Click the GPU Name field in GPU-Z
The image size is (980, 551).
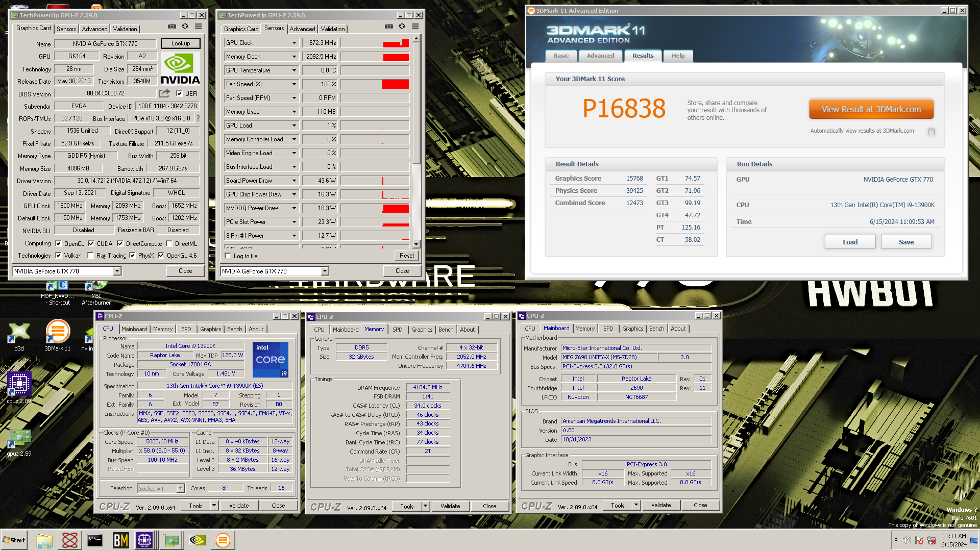coord(105,44)
